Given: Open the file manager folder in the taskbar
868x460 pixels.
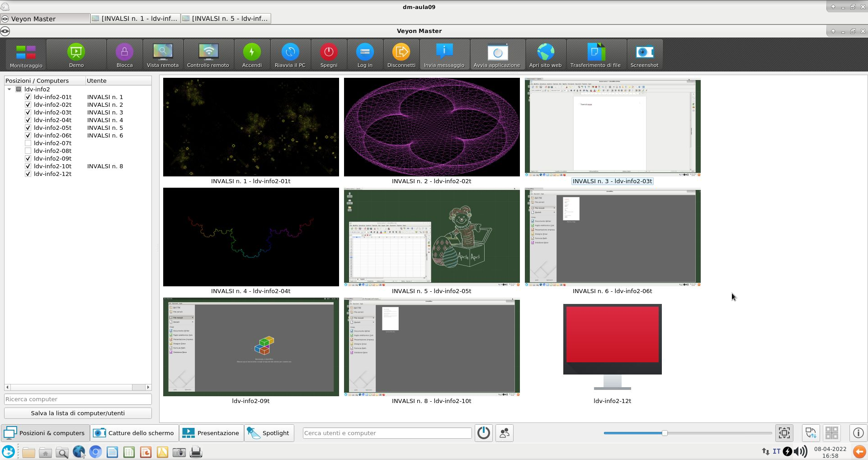Looking at the screenshot, I should point(28,452).
